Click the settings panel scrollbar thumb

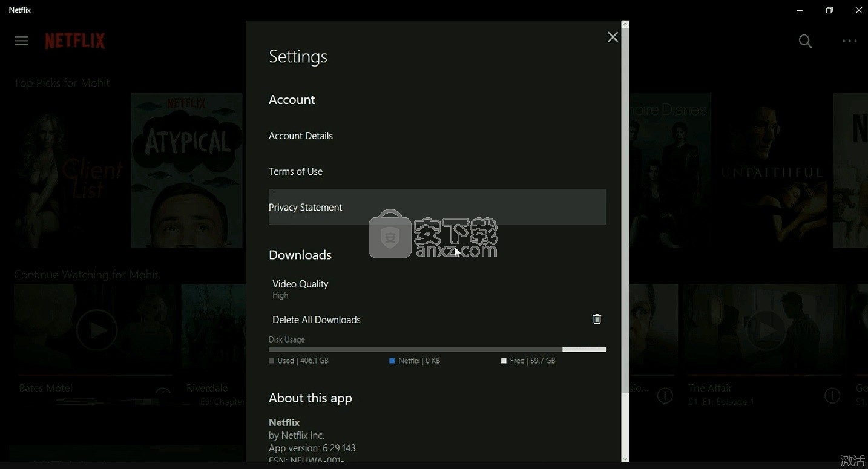pyautogui.click(x=625, y=211)
